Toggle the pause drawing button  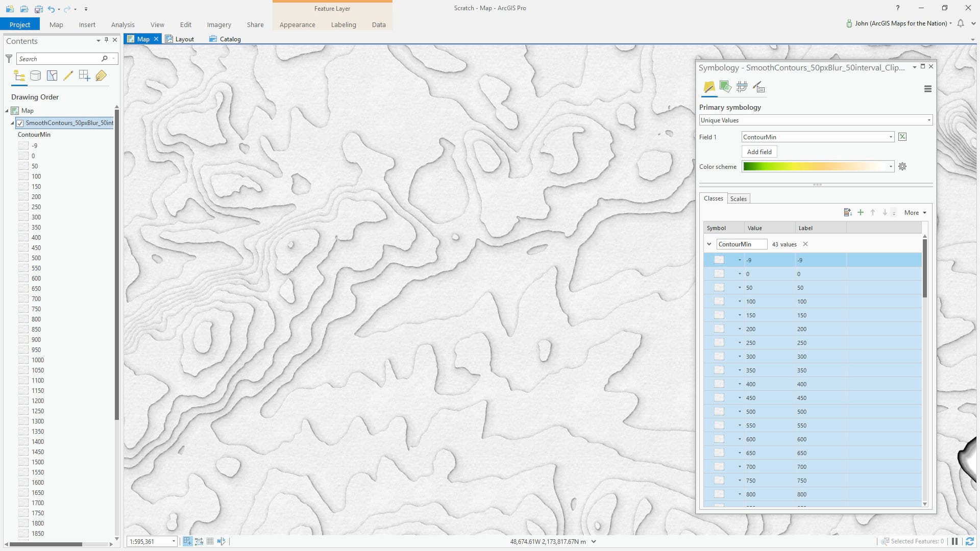[954, 541]
